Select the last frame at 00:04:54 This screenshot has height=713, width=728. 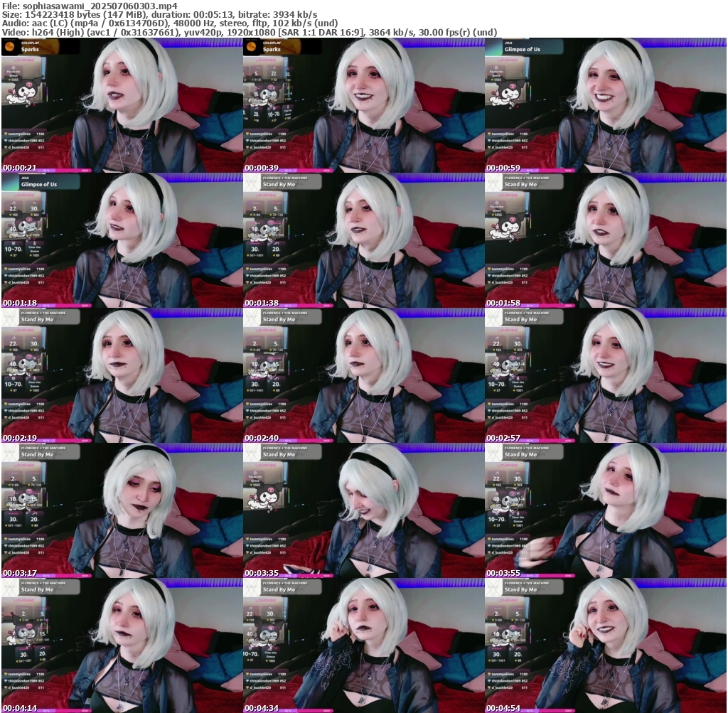[605, 645]
